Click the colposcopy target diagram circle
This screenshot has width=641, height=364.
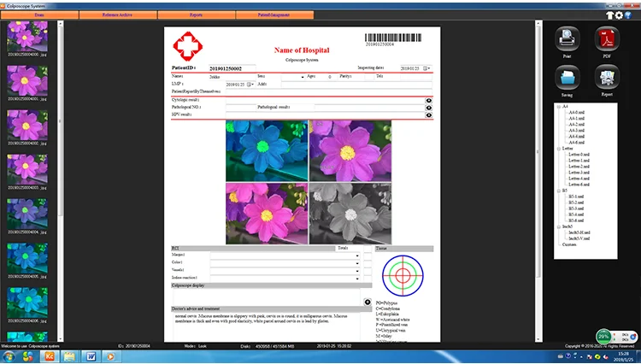[x=402, y=274]
